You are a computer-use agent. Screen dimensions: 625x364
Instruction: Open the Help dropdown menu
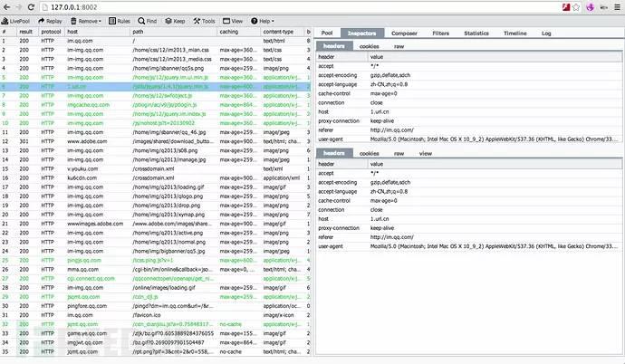point(263,21)
